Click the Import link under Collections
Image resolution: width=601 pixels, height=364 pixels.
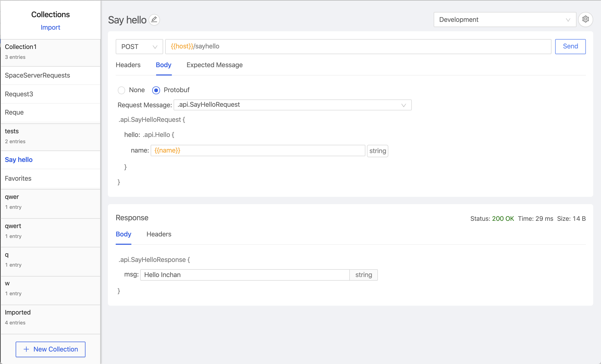(x=50, y=27)
